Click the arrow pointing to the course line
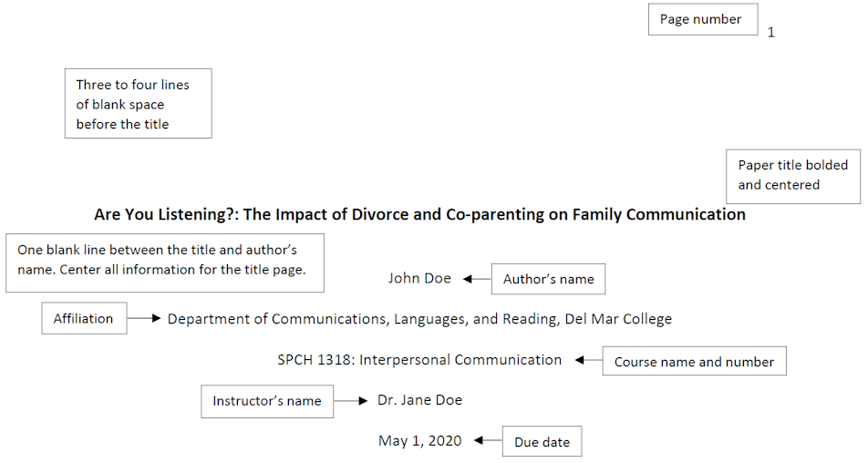 (588, 360)
